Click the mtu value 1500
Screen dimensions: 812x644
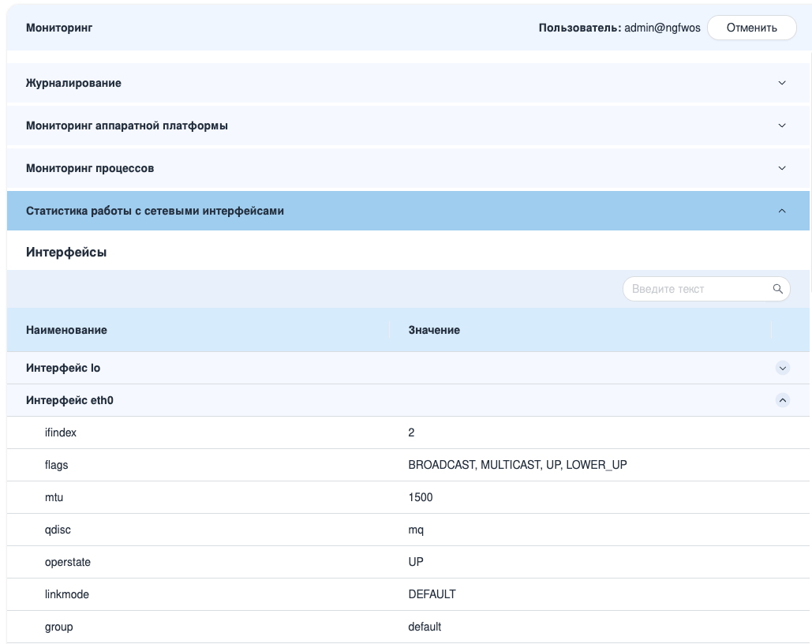tap(420, 497)
